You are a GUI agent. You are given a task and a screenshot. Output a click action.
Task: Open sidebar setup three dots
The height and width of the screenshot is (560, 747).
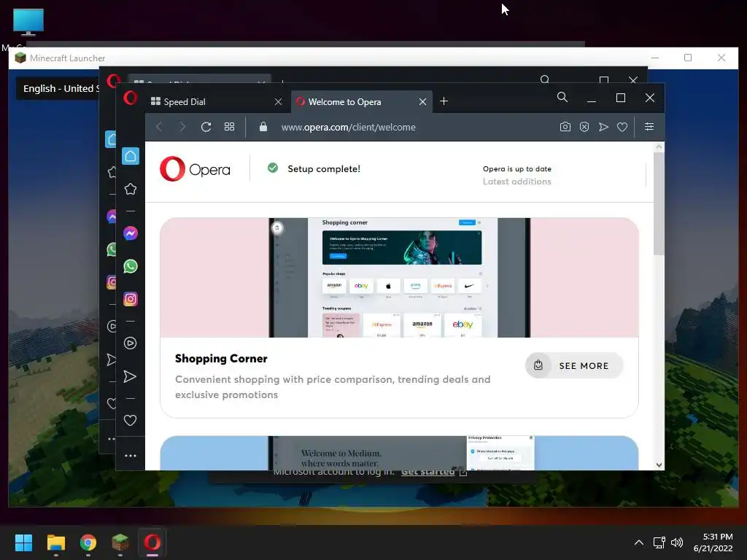(x=131, y=456)
